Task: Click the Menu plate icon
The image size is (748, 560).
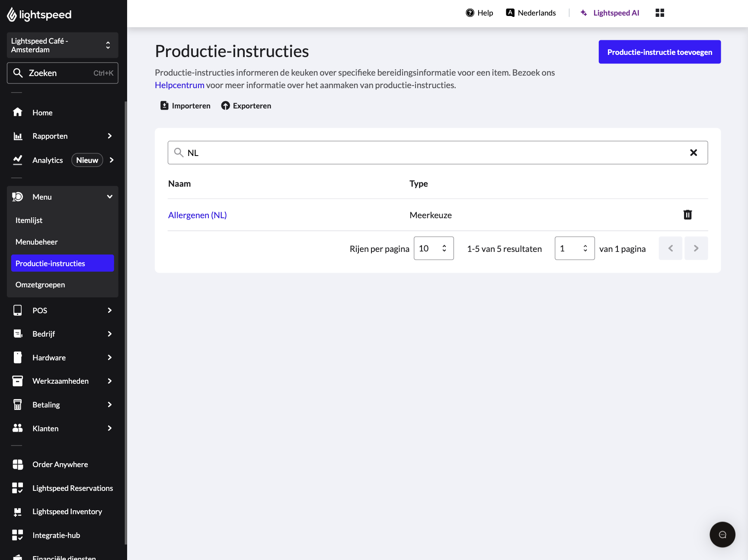Action: [x=17, y=197]
